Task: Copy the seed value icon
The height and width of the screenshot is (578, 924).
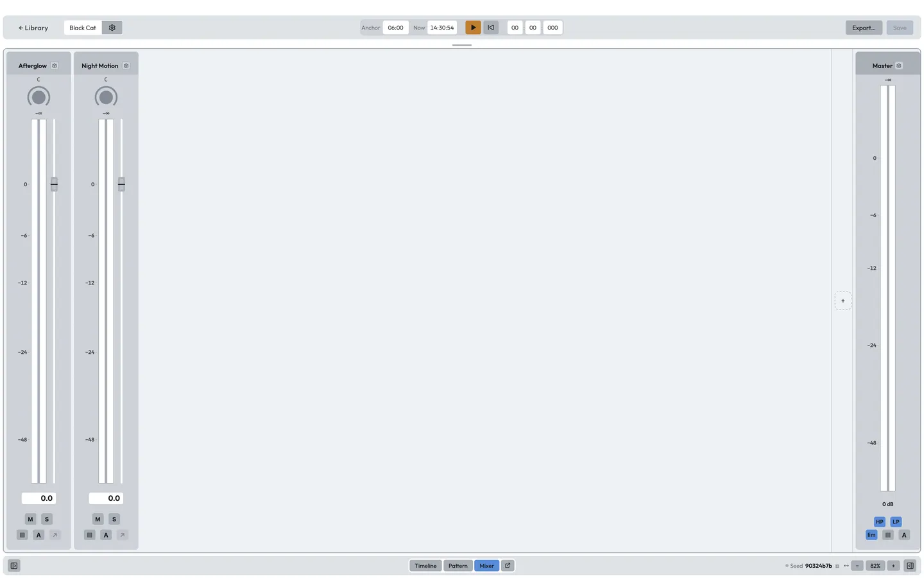Action: [837, 566]
